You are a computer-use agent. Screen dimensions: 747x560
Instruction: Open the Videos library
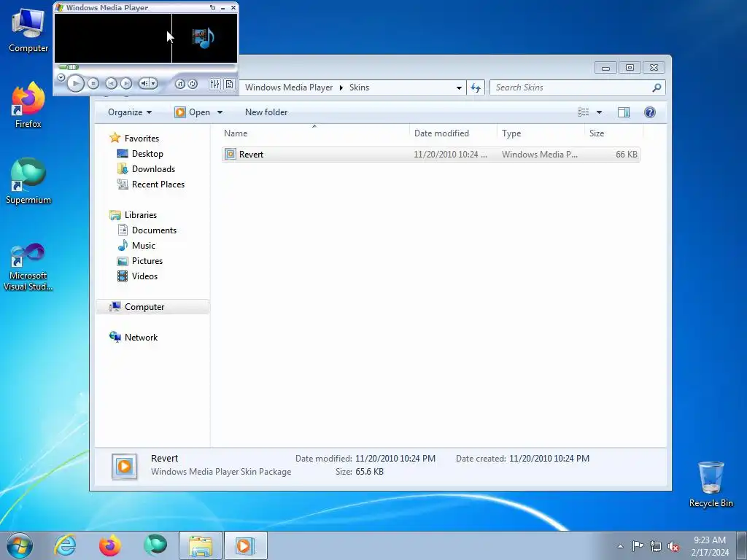coord(144,276)
